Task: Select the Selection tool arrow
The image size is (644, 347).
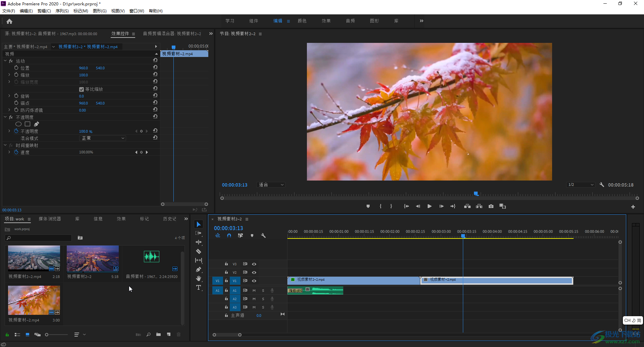Action: (x=199, y=224)
